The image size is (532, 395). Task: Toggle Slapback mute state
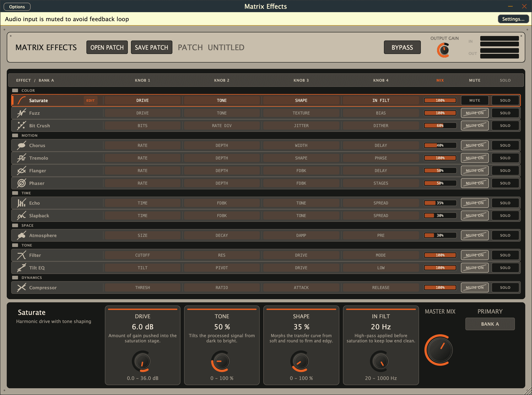(475, 216)
